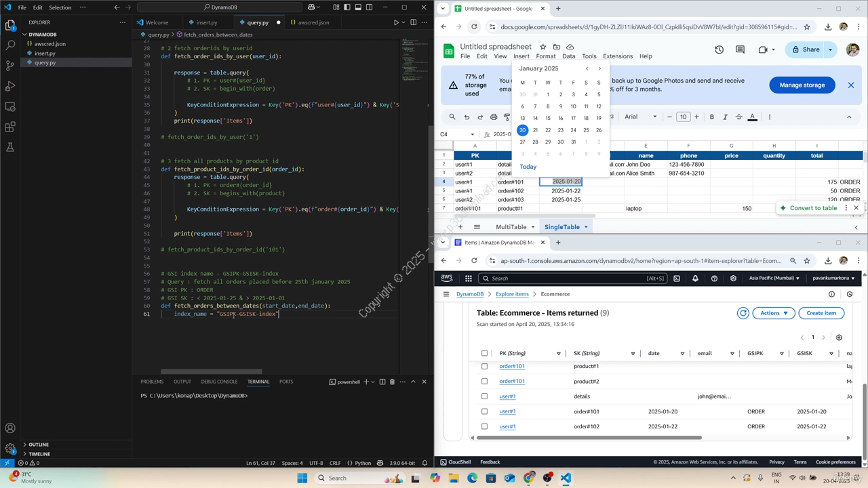Check the box for the order#101 product#1 row
The height and width of the screenshot is (488, 868).
(x=484, y=366)
